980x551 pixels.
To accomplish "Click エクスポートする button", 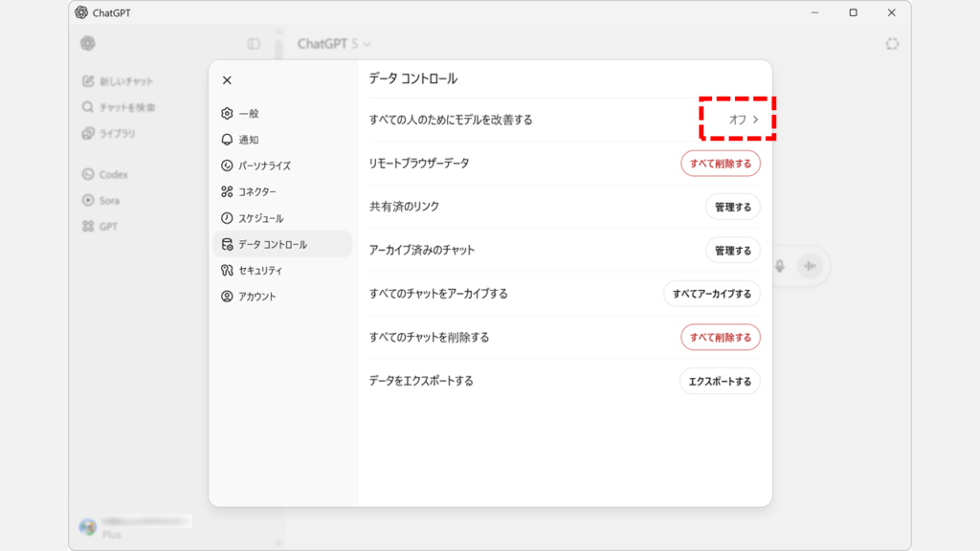I will pos(720,381).
